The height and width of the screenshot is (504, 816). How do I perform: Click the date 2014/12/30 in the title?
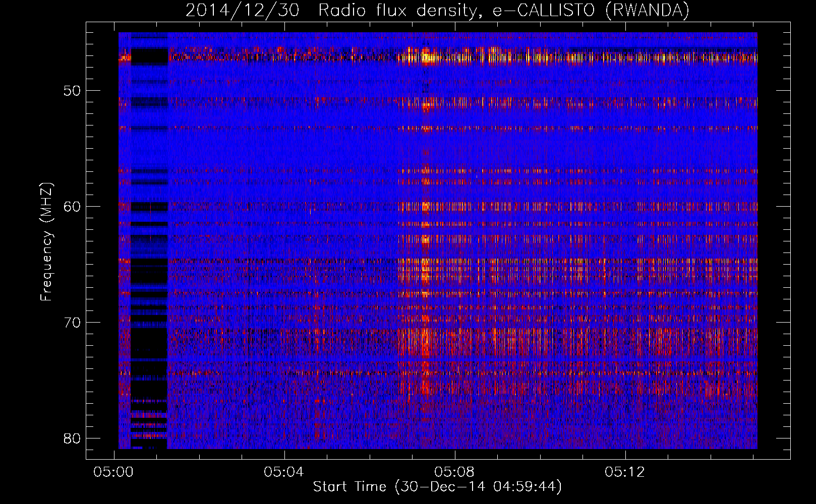[242, 11]
